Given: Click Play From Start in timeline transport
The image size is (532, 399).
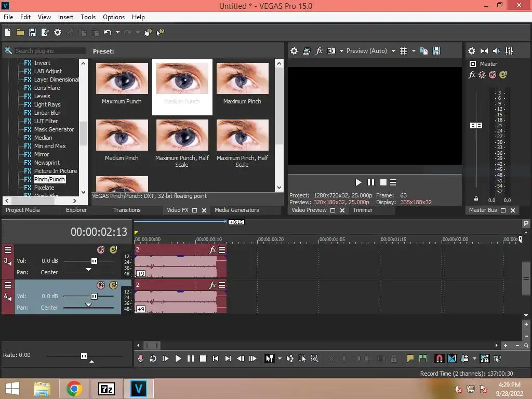Looking at the screenshot, I should coord(166,358).
